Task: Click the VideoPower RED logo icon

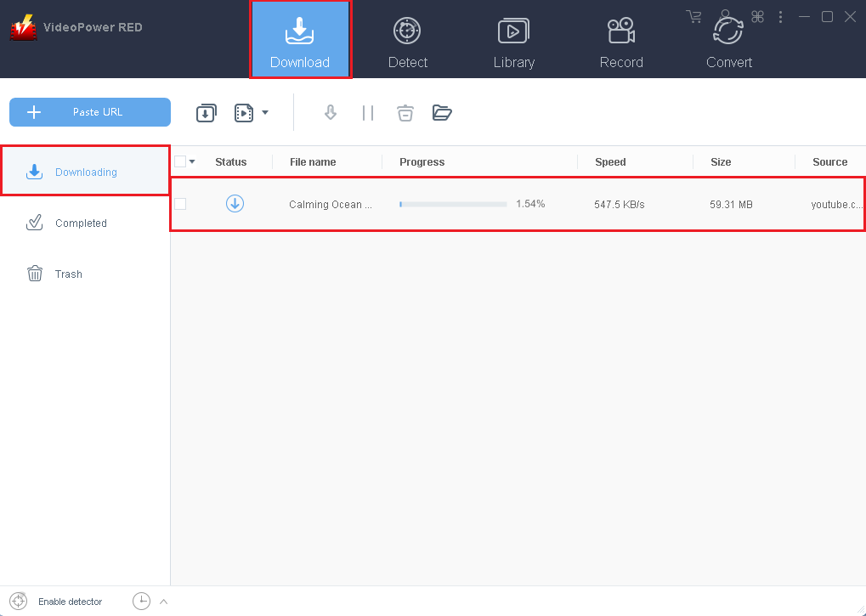Action: [23, 26]
